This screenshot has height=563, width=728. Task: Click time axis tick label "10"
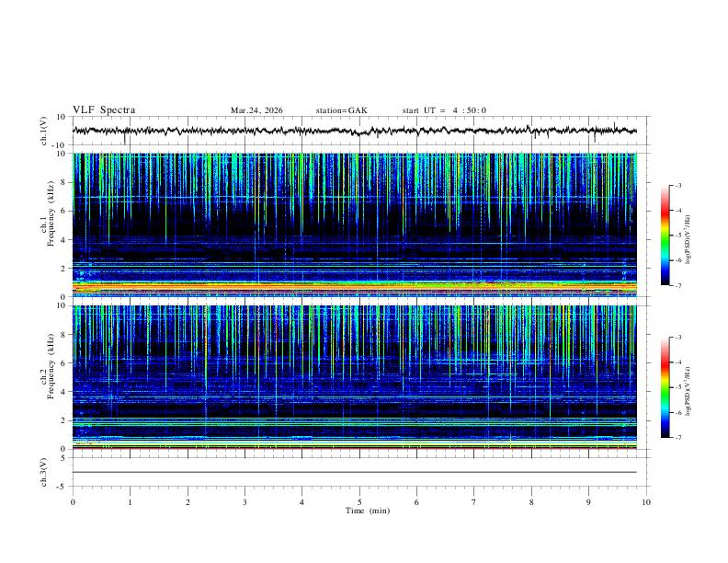tap(646, 502)
